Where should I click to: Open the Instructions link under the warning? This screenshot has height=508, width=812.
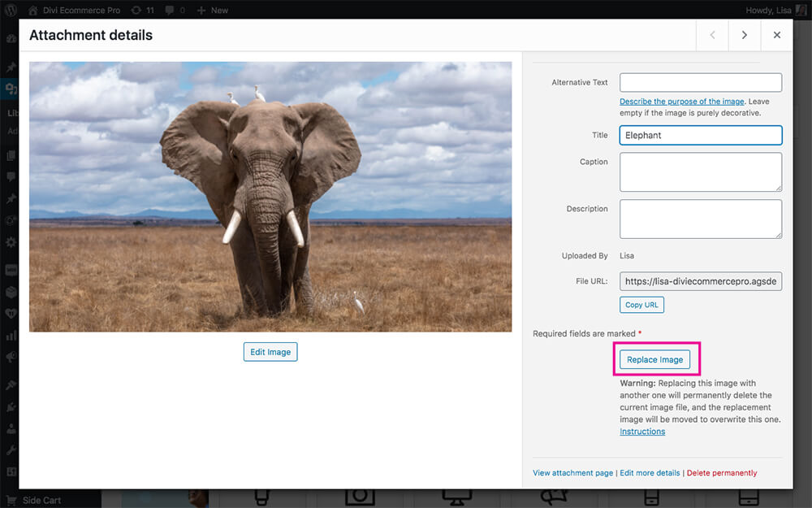(642, 432)
